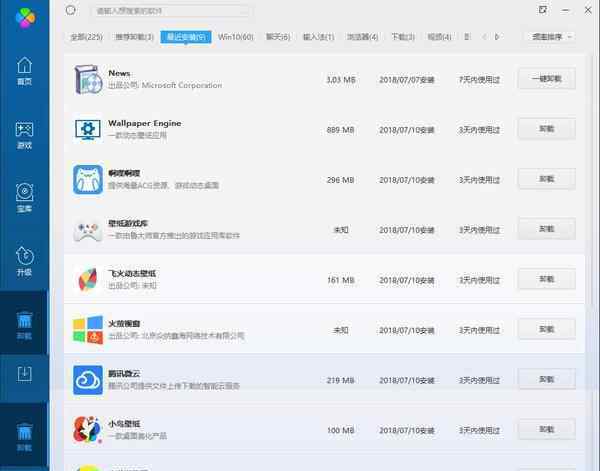
Task: Open the sort order dropdown at top right
Action: [x=551, y=37]
